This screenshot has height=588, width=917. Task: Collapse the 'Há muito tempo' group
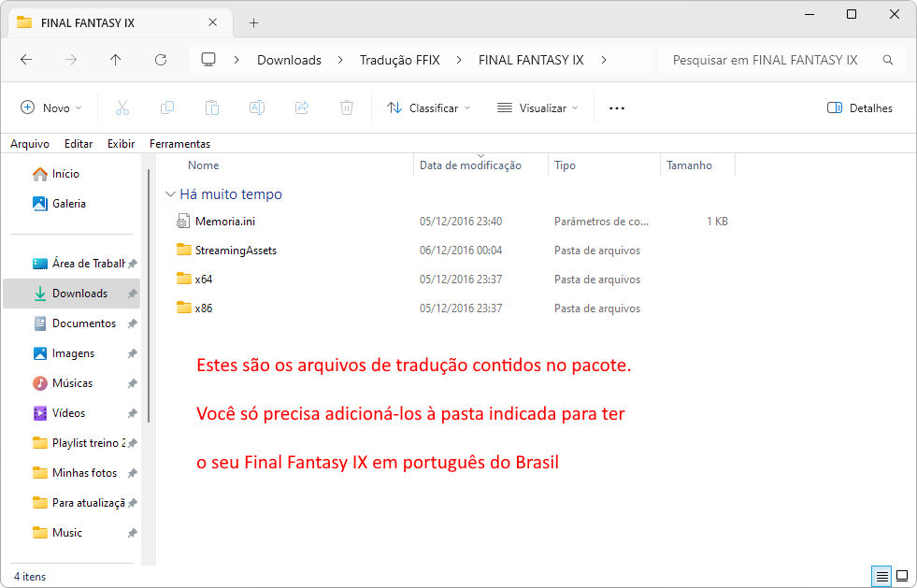click(x=170, y=194)
